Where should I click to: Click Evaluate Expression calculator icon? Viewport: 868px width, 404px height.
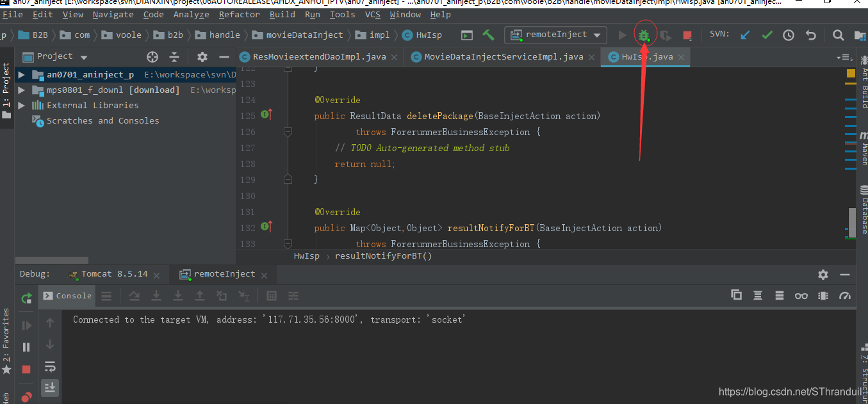pyautogui.click(x=272, y=296)
